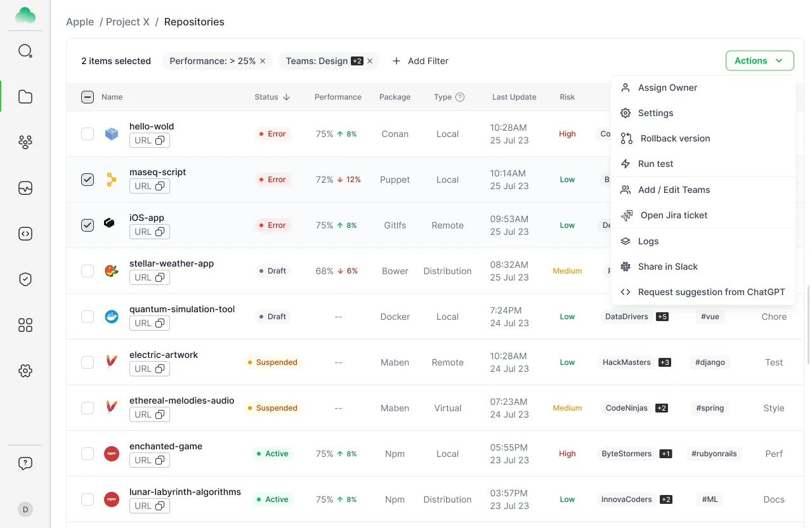Check the hello-wold row checkbox
Image resolution: width=812 pixels, height=528 pixels.
click(x=88, y=134)
